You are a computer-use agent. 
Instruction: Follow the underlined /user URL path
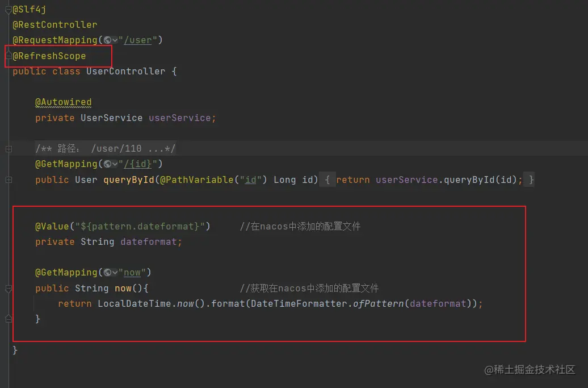coord(137,40)
